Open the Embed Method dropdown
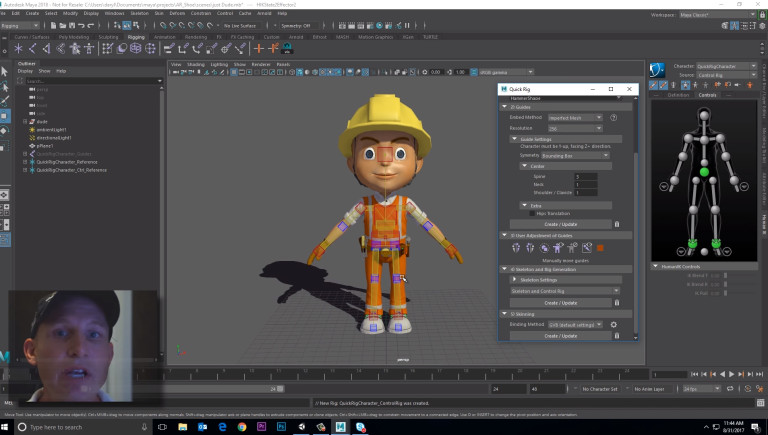 575,118
